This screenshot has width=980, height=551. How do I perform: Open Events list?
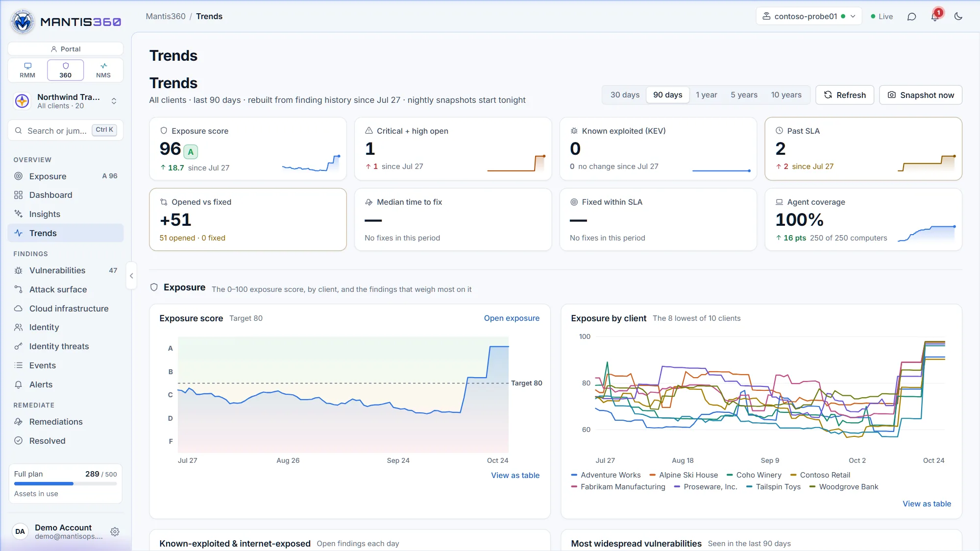66,365
